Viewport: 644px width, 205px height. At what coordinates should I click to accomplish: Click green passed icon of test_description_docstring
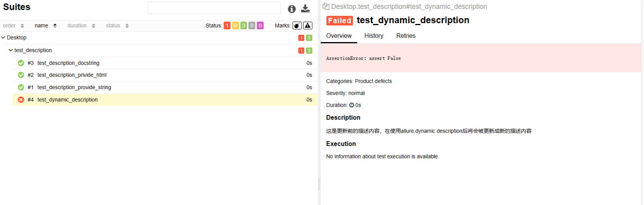(x=21, y=63)
